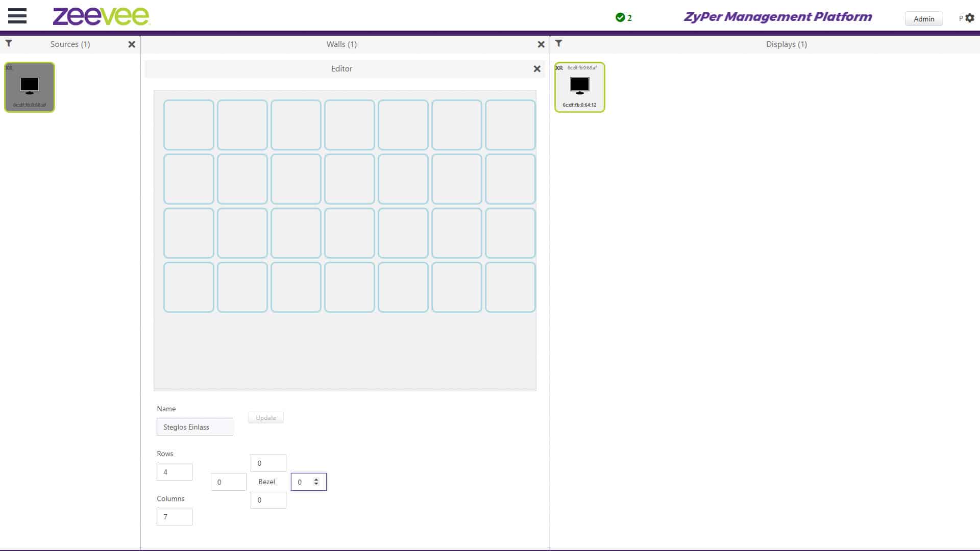Viewport: 980px width, 551px height.
Task: Close the Sources panel
Action: click(132, 44)
